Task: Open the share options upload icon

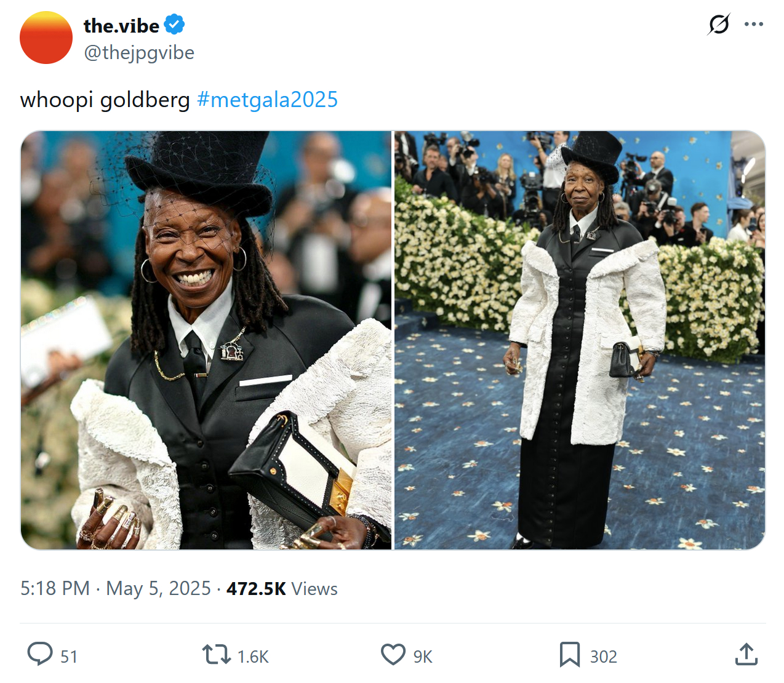Action: point(746,654)
